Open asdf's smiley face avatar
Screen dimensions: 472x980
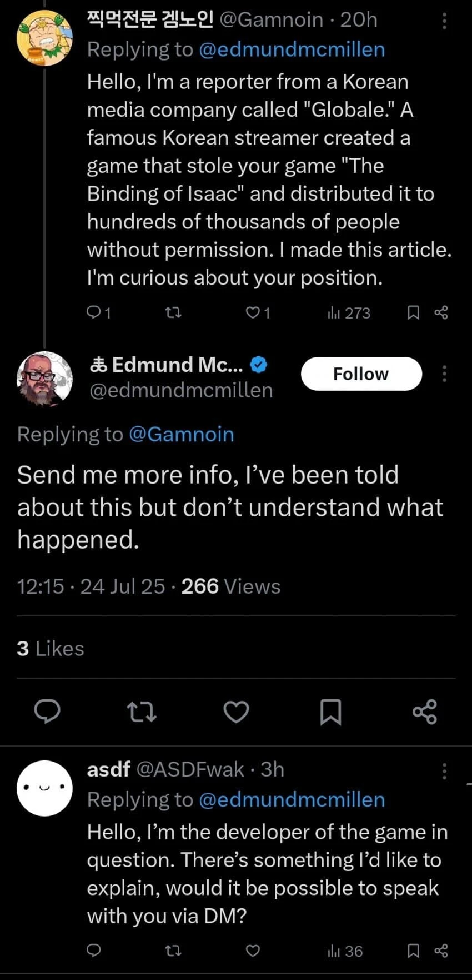click(45, 788)
